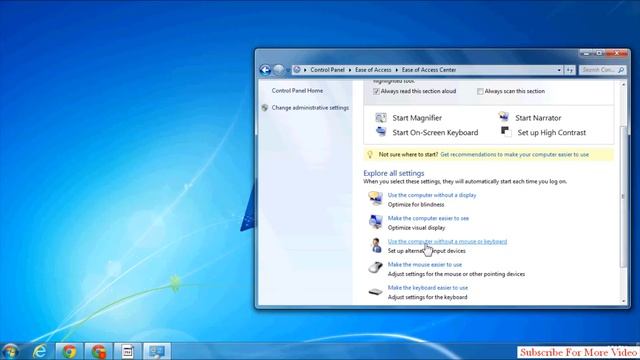Open Make the keyboard easier to use
The width and height of the screenshot is (640, 360).
click(x=428, y=288)
